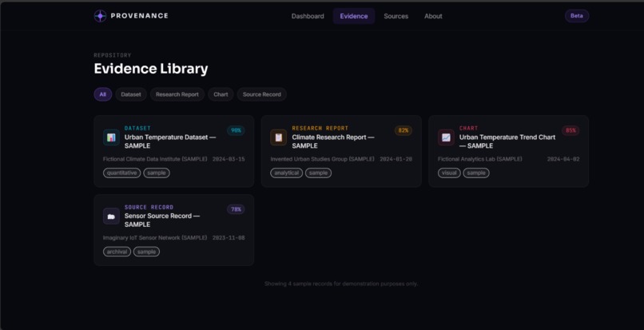The width and height of the screenshot is (644, 330).
Task: Click sample tag on Source Record card
Action: point(147,252)
